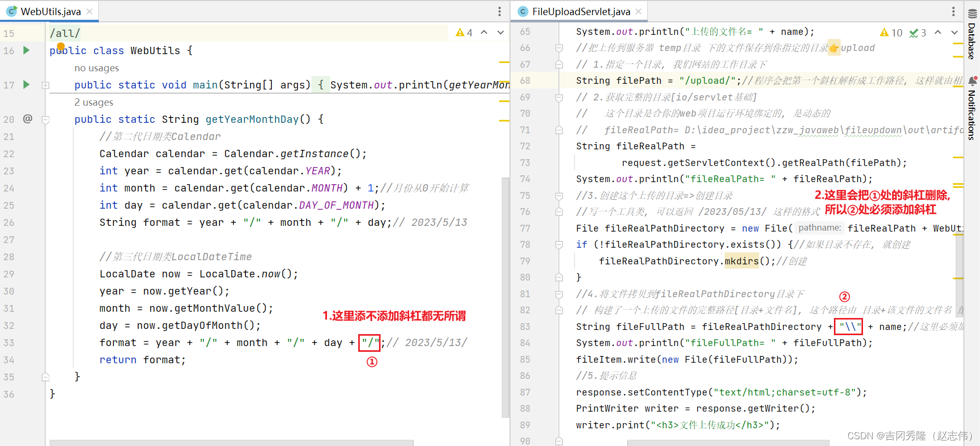Click fold end marker at line 80
Screen dimensions: 980x446
pos(559,277)
